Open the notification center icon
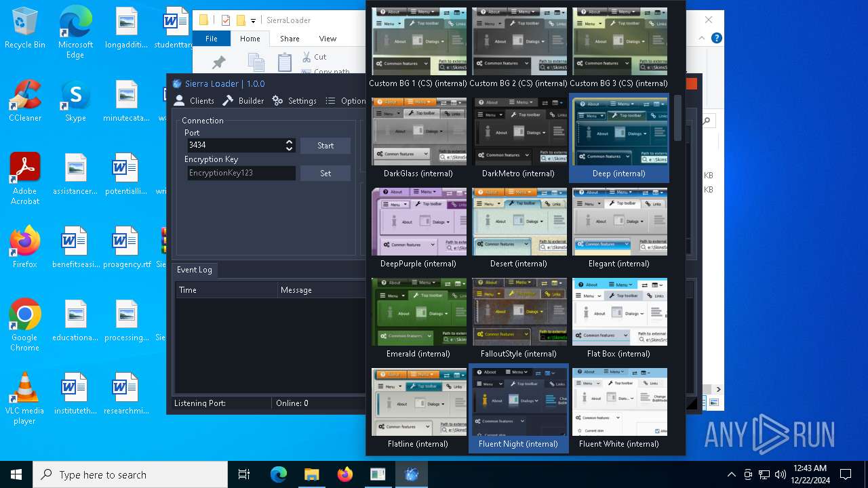868x488 pixels. point(846,474)
